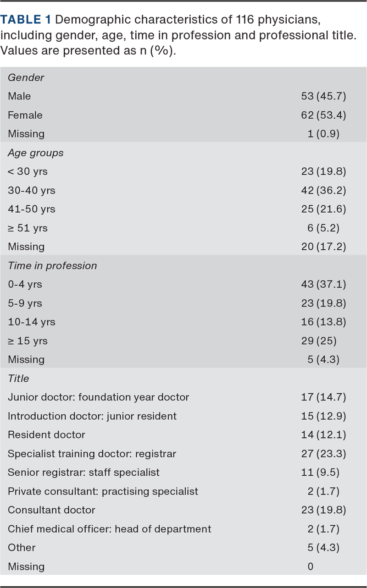This screenshot has width=367, height=588.
Task: Click the value 42 (36.2)
Action: [x=323, y=190]
